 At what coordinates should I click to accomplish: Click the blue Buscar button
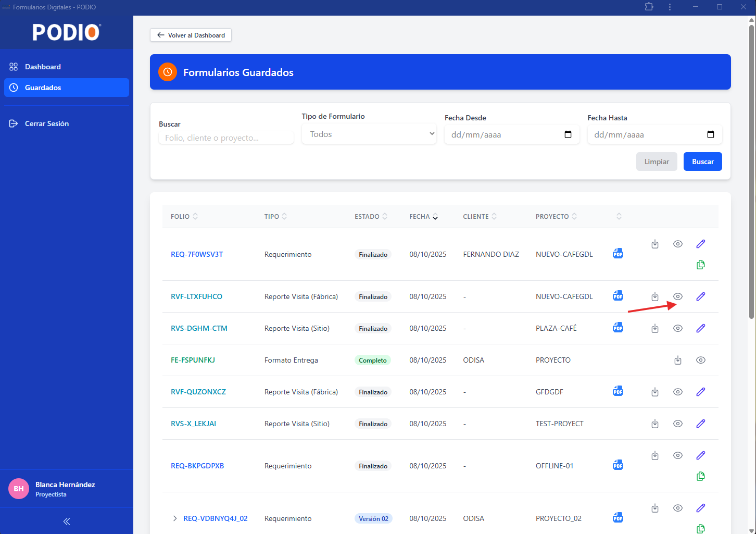703,162
